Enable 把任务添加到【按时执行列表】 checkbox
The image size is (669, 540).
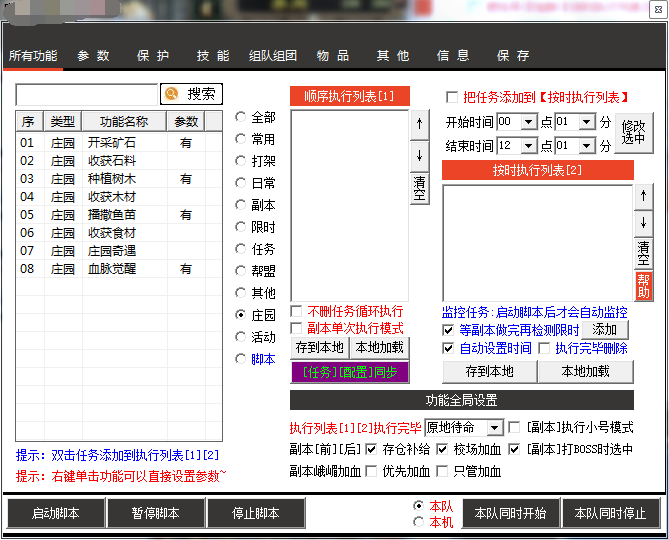pos(452,97)
